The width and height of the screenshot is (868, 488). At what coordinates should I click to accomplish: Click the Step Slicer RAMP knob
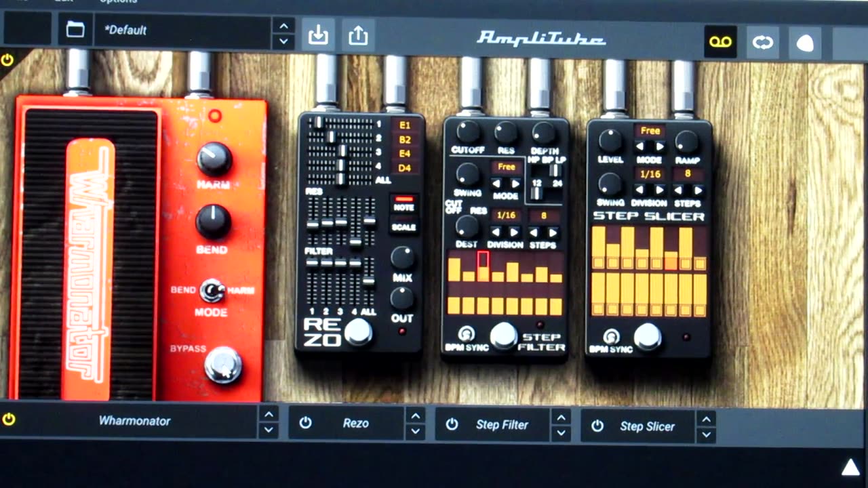click(x=686, y=140)
